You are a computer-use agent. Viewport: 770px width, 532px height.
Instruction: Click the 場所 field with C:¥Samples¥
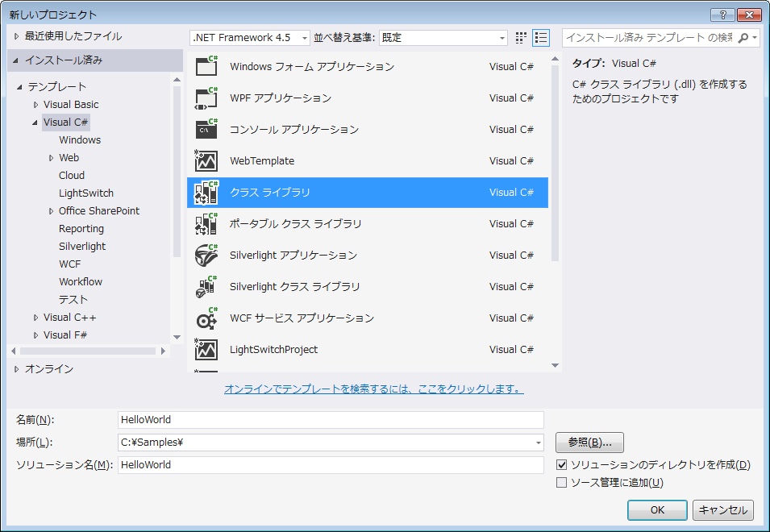click(x=326, y=443)
